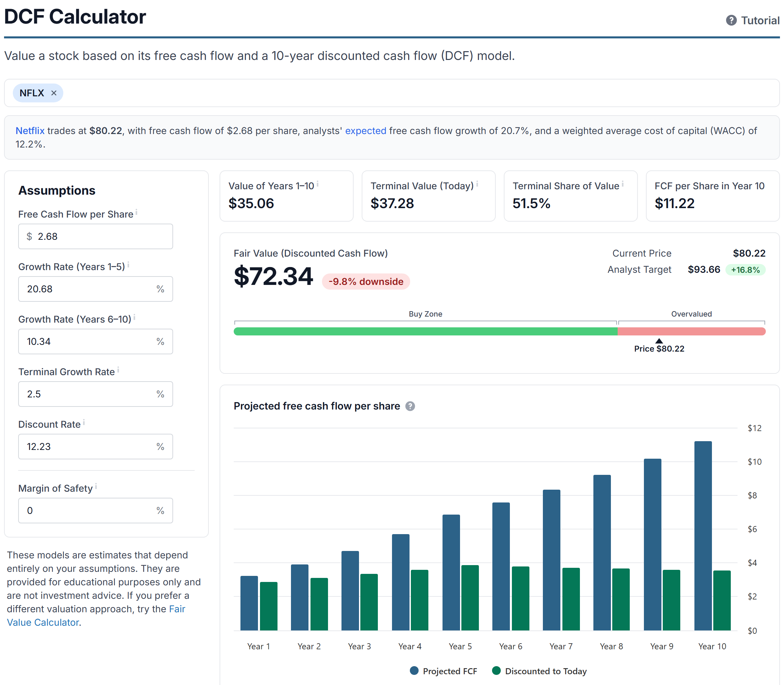The width and height of the screenshot is (784, 685).
Task: Click the Year 5 Discounted to Today bar
Action: click(470, 598)
